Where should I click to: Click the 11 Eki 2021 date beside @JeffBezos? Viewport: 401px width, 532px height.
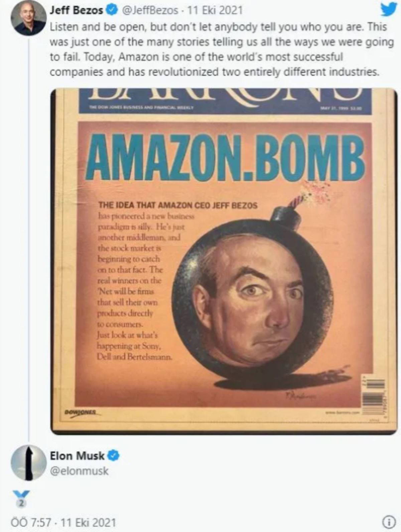(x=215, y=10)
